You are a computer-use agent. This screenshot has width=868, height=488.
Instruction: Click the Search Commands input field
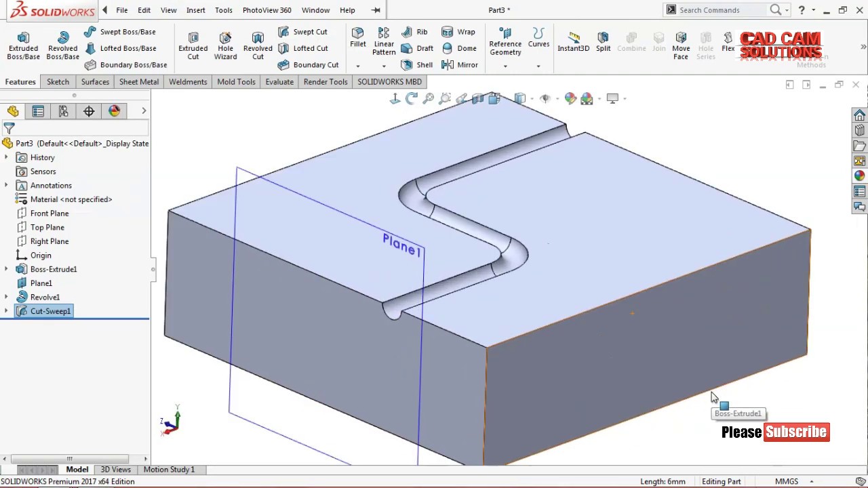723,10
